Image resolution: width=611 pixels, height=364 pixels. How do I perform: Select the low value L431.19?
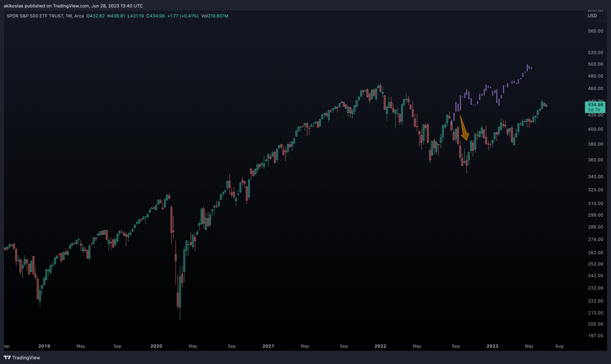tap(136, 16)
